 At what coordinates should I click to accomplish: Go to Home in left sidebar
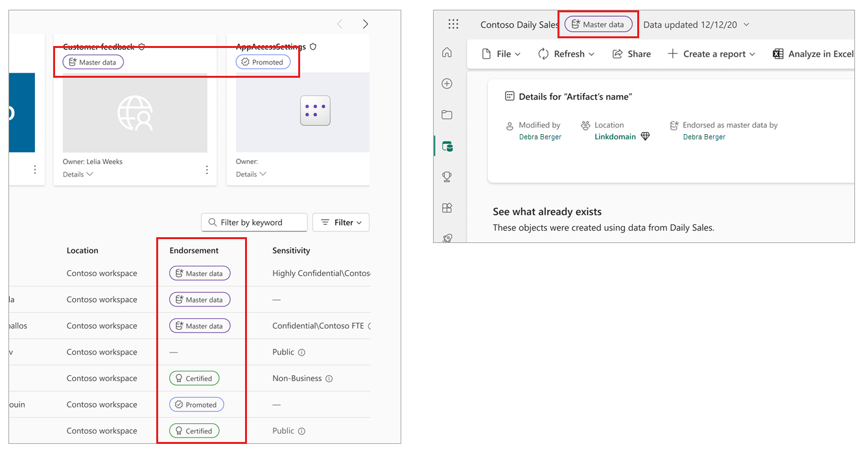pyautogui.click(x=447, y=53)
